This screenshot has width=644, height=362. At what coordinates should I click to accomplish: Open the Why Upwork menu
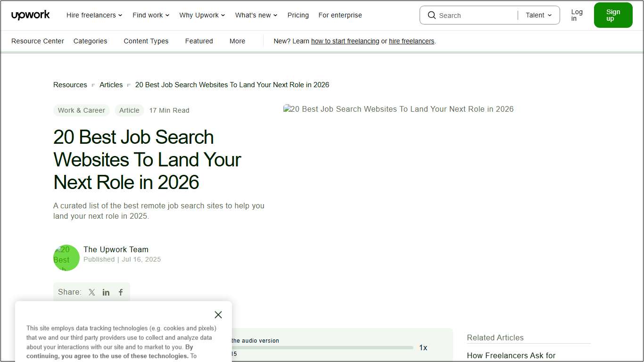click(202, 15)
